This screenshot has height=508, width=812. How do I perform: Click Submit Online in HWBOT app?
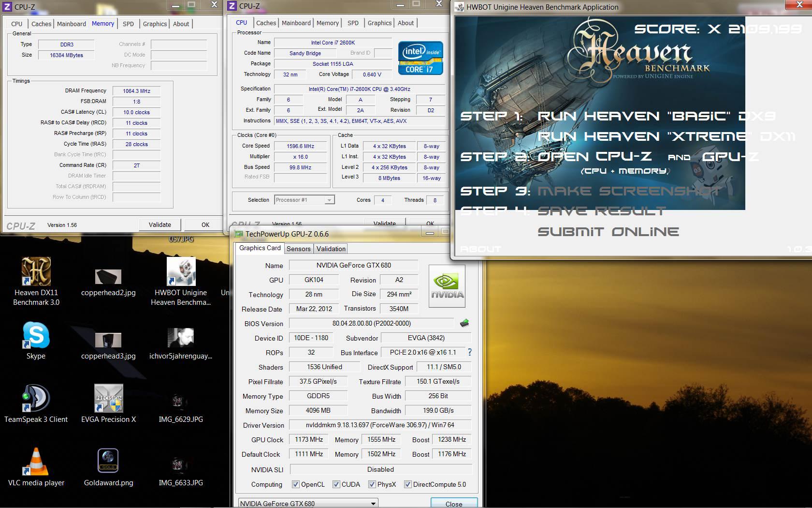click(609, 232)
